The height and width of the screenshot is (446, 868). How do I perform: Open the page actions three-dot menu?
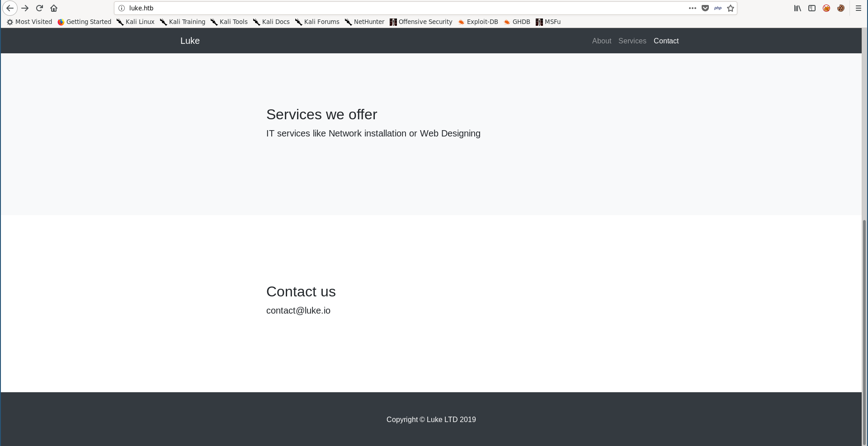click(692, 8)
